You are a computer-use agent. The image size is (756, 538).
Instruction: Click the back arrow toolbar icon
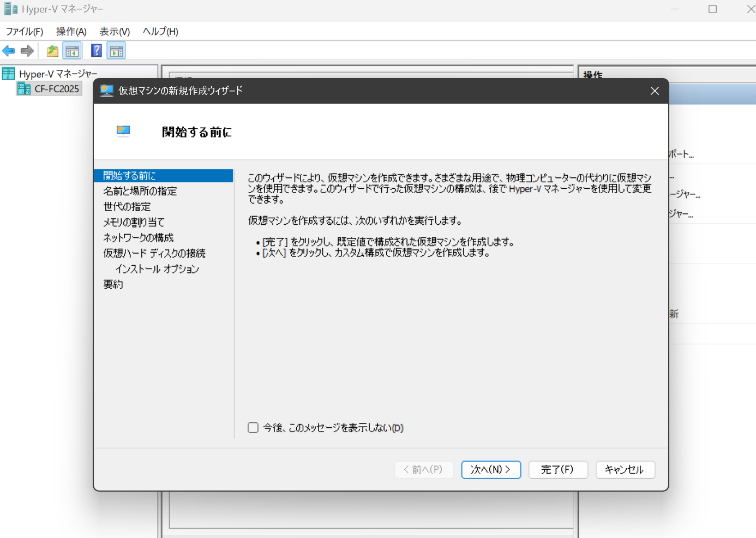click(9, 51)
